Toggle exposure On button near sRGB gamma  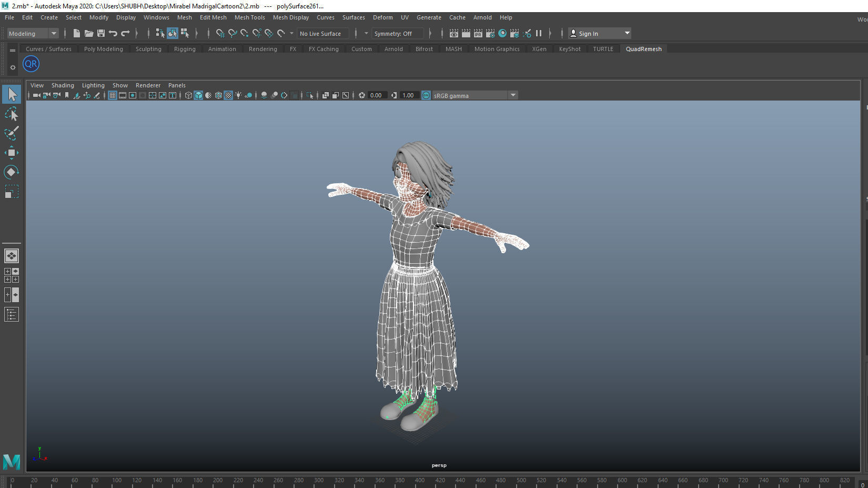[x=426, y=95]
